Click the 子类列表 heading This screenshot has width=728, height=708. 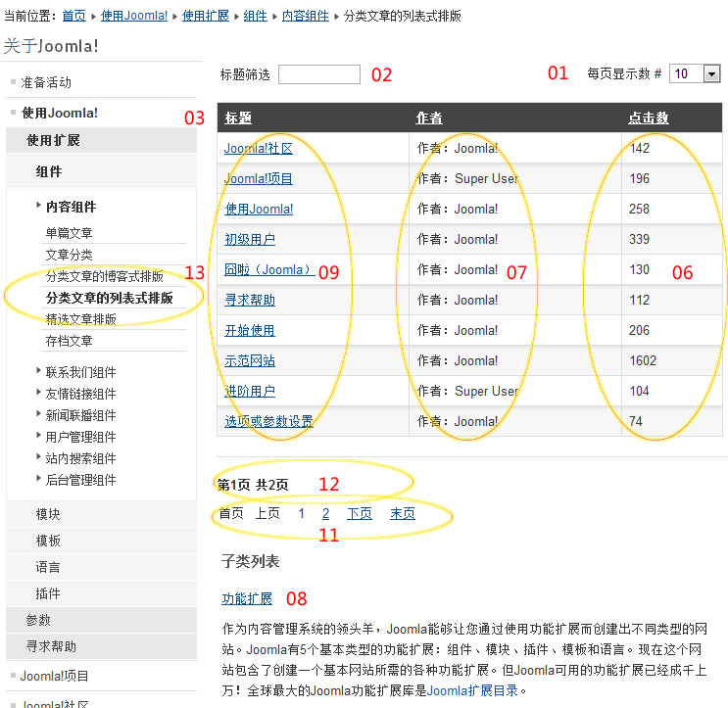click(x=250, y=561)
